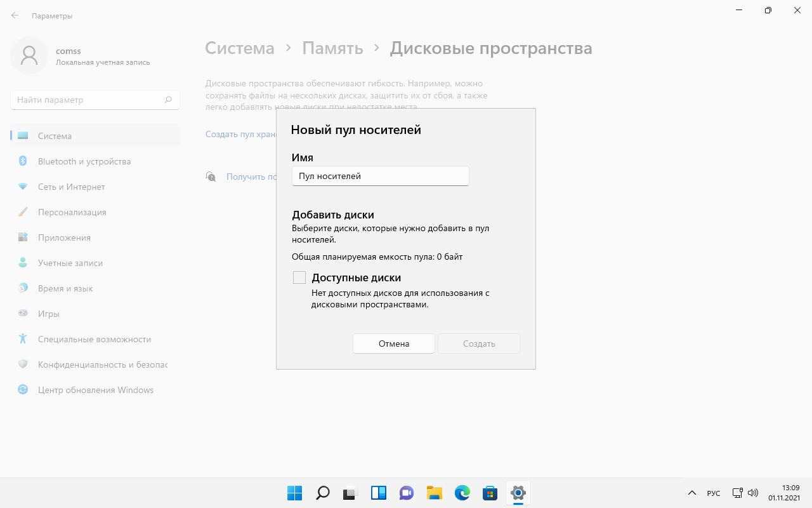Open the Chat icon on the taskbar
This screenshot has width=812, height=508.
(x=406, y=493)
